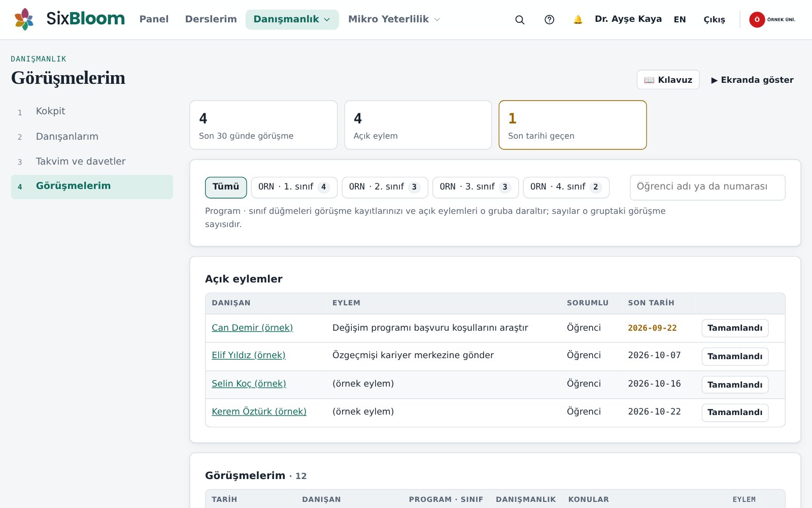Filter by ORN · 3. sınıf

476,187
